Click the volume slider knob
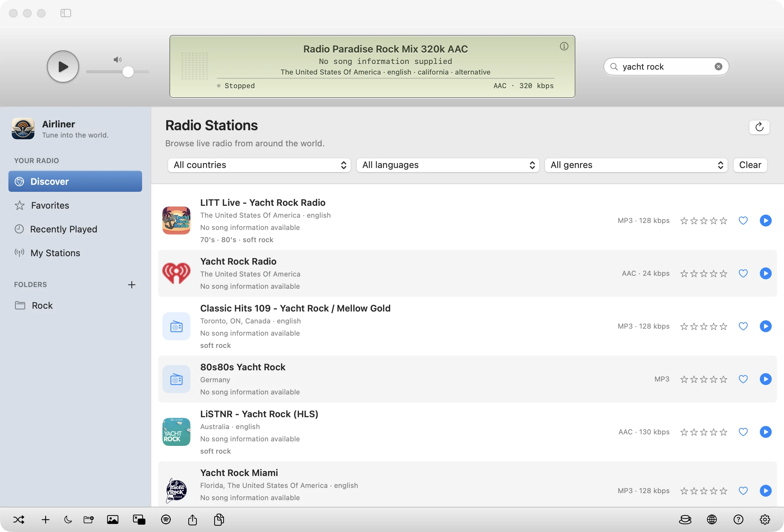The width and height of the screenshot is (784, 532). pyautogui.click(x=128, y=72)
